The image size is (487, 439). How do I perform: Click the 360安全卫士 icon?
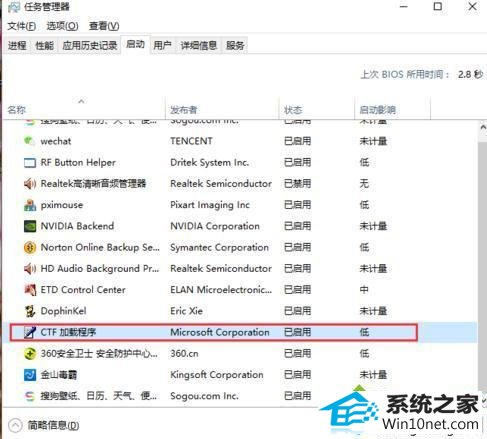pyautogui.click(x=30, y=353)
